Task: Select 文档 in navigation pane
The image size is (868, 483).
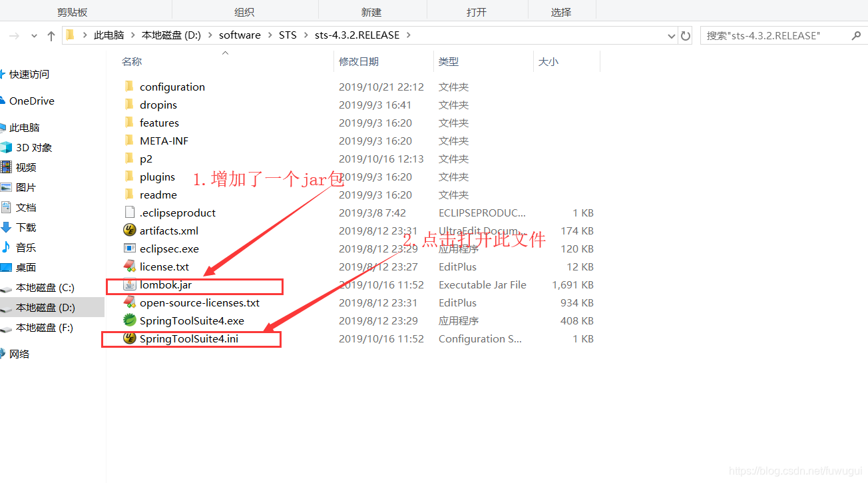Action: coord(26,207)
